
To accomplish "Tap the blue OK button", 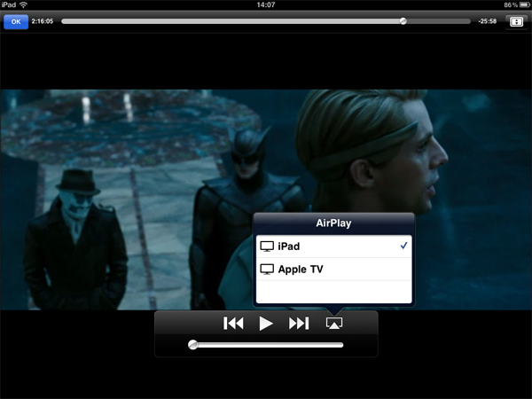I will coord(16,21).
